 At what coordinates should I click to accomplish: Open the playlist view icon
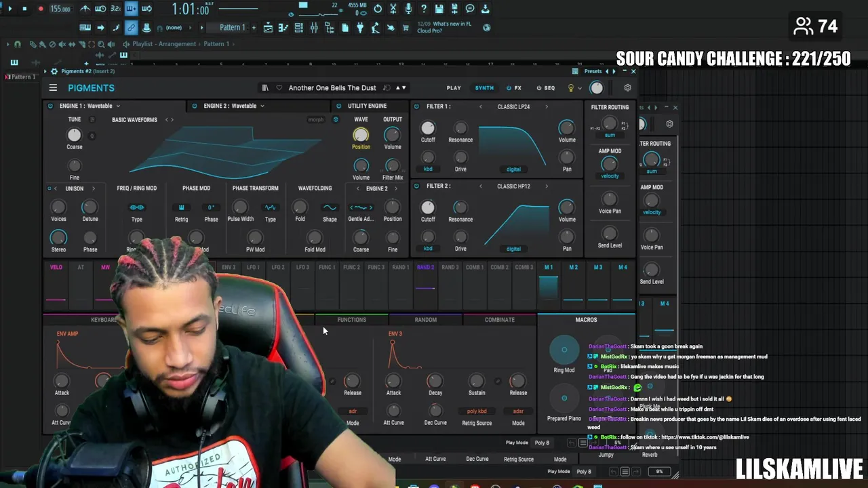point(269,28)
